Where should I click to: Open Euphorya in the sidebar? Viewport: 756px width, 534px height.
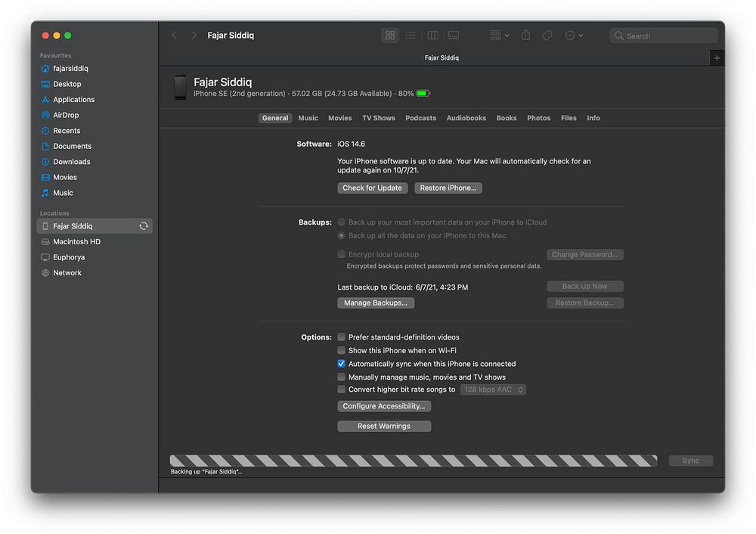(x=94, y=257)
